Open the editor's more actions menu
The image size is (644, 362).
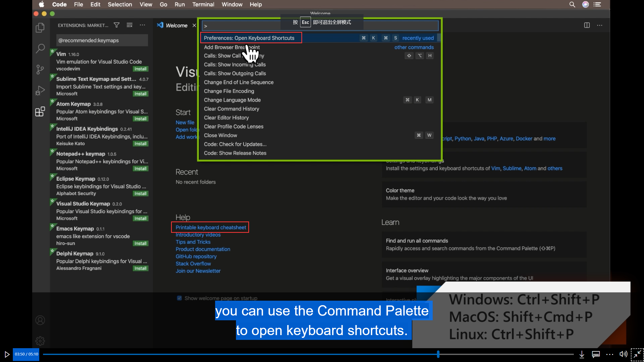(600, 25)
